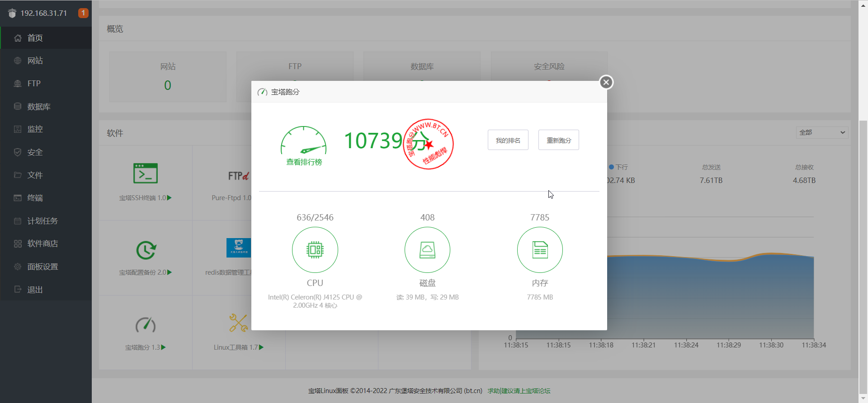The width and height of the screenshot is (868, 403).
Task: Open the 宝塔SSH终端 terminal icon
Action: click(x=146, y=173)
